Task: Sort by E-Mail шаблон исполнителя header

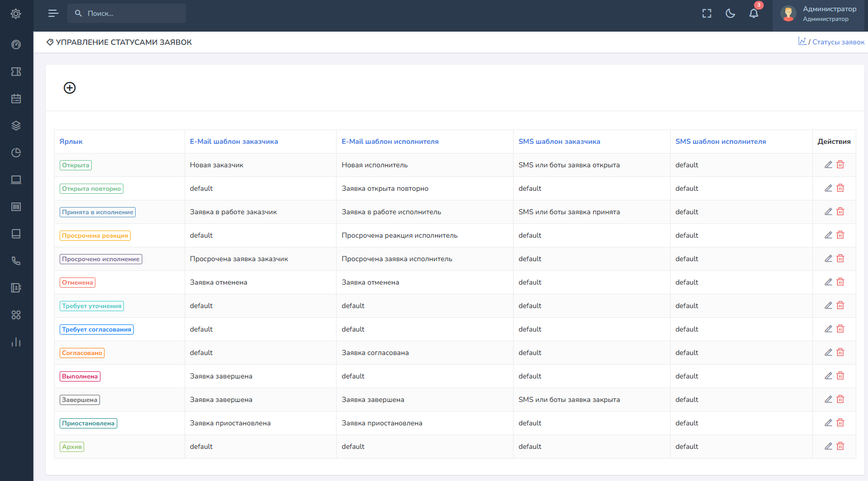Action: coord(390,141)
